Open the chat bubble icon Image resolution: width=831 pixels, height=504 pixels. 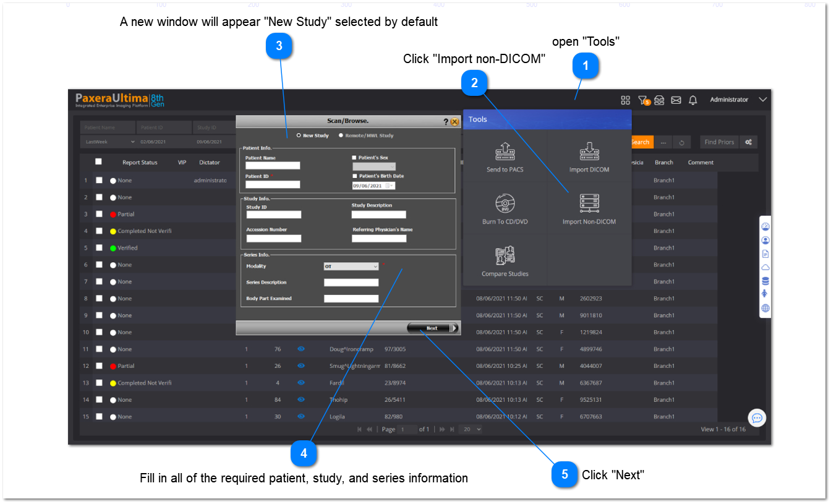757,419
